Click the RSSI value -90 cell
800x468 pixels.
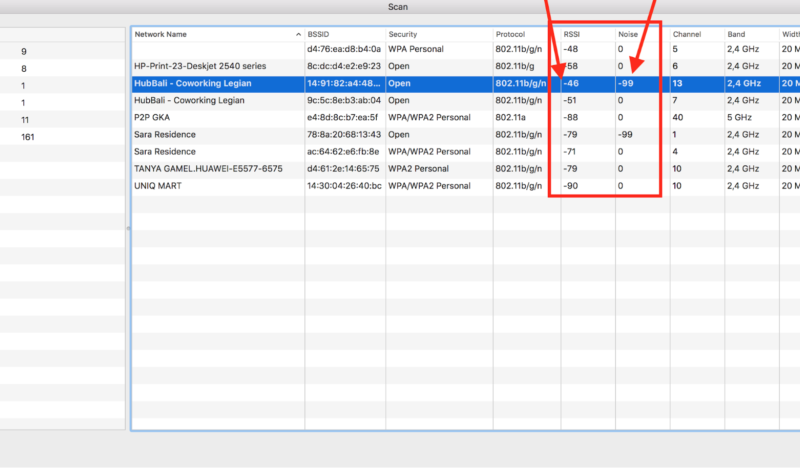pos(570,186)
